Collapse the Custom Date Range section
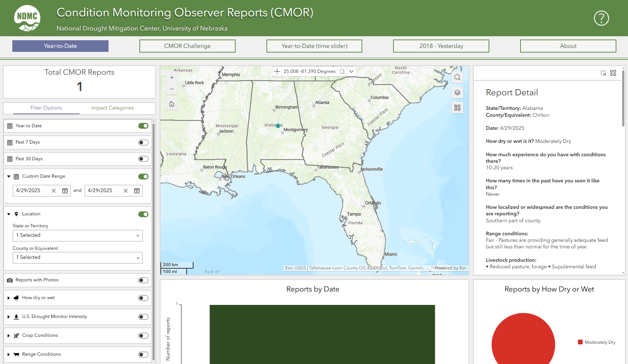628x364 pixels. coord(9,177)
